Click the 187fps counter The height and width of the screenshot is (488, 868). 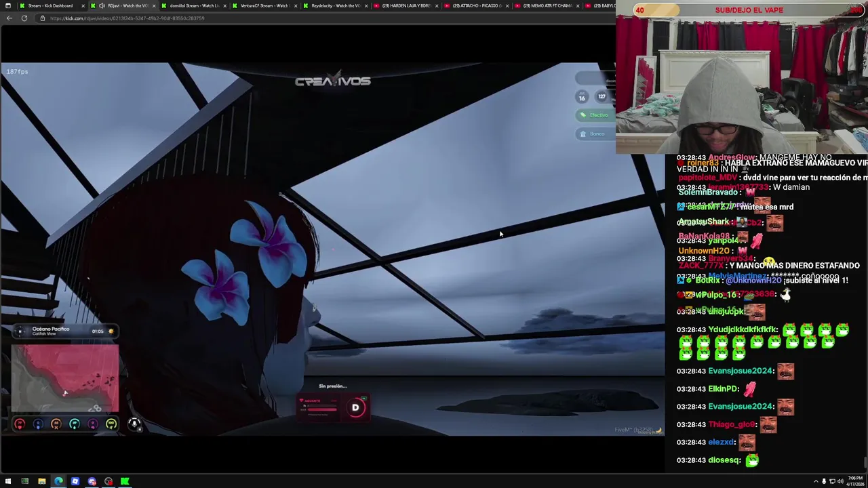point(18,72)
